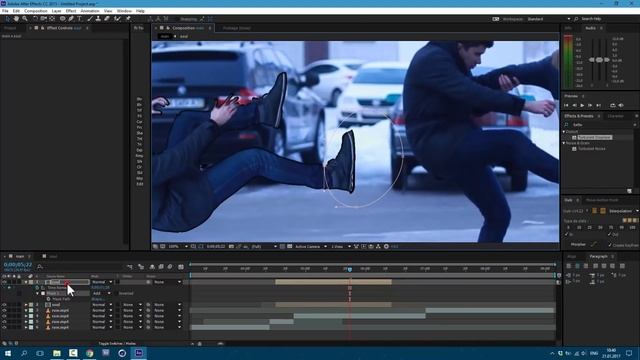The height and width of the screenshot is (360, 640).
Task: Open the Active Camera view dropdown
Action: click(x=311, y=247)
